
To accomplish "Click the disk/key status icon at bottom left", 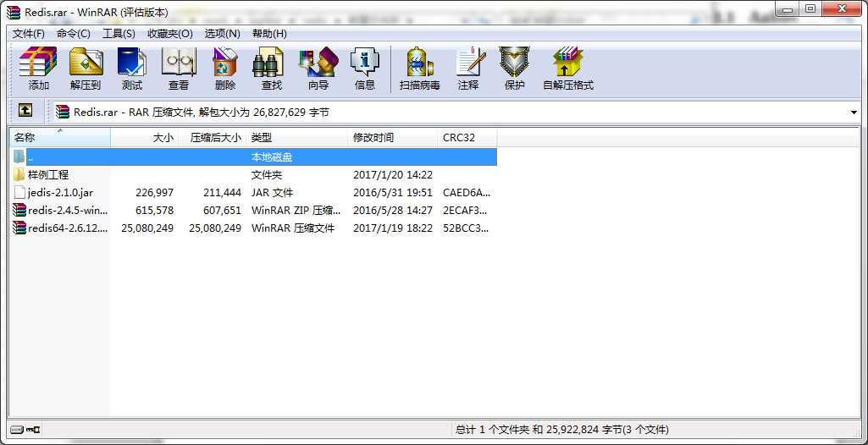I will click(25, 429).
